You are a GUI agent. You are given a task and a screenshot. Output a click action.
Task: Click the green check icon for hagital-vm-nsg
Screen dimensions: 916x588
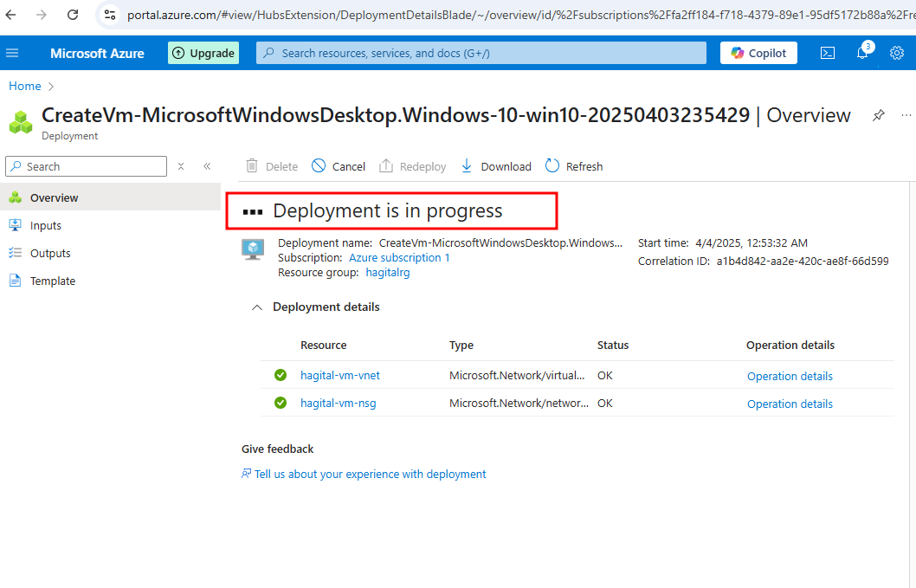point(281,403)
